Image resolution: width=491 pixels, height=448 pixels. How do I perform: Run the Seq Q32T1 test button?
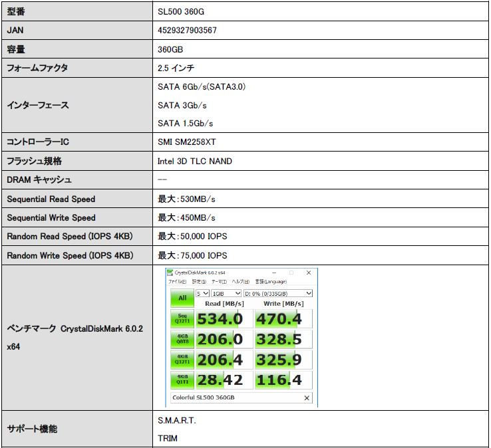[182, 318]
